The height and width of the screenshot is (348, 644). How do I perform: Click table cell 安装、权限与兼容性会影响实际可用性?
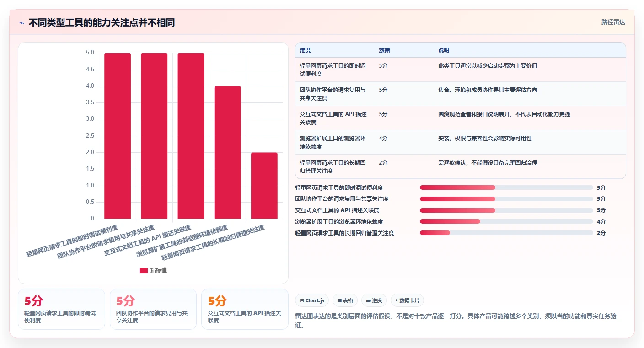coord(485,139)
